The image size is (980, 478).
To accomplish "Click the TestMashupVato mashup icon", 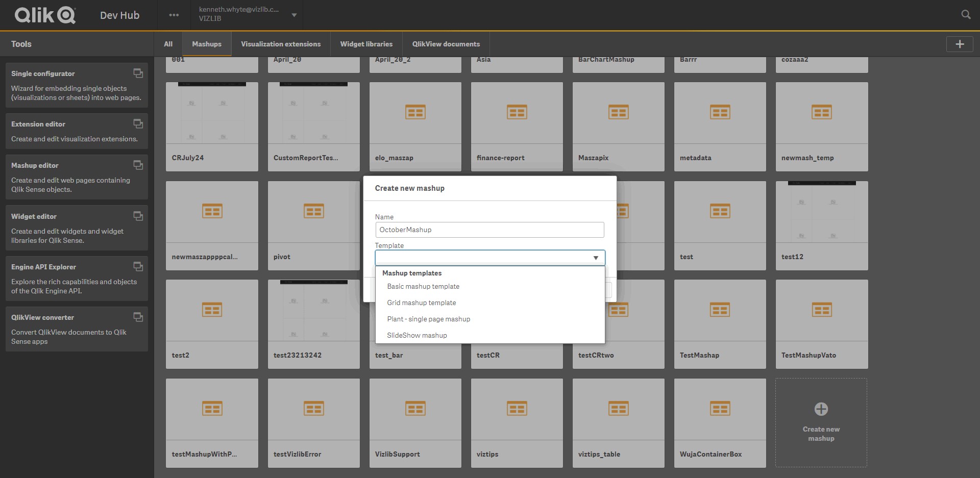I will [822, 310].
